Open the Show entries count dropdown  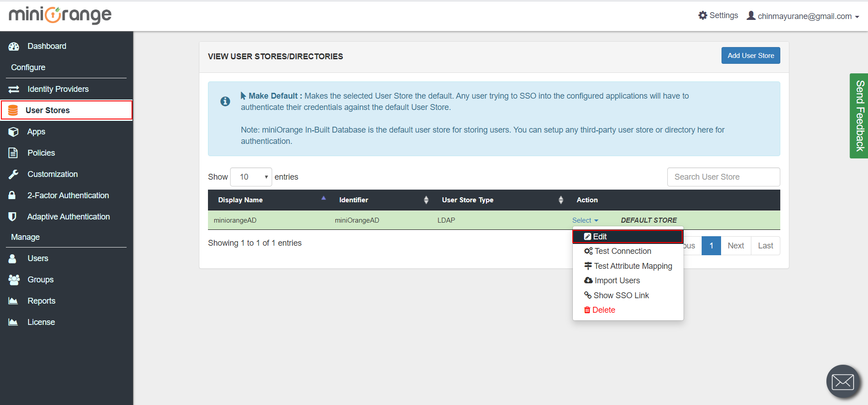(251, 177)
